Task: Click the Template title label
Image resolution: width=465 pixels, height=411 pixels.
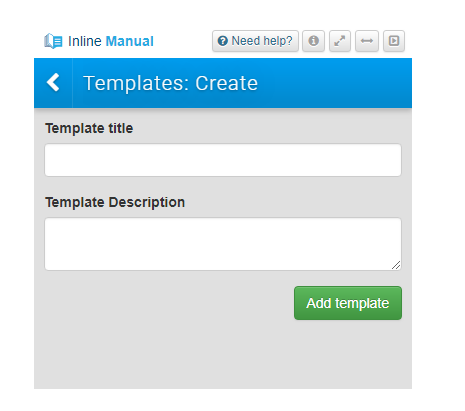Action: coord(89,128)
